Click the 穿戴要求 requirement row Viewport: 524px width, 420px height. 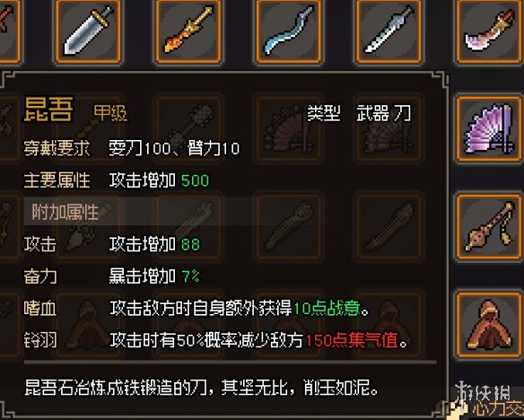(132, 148)
